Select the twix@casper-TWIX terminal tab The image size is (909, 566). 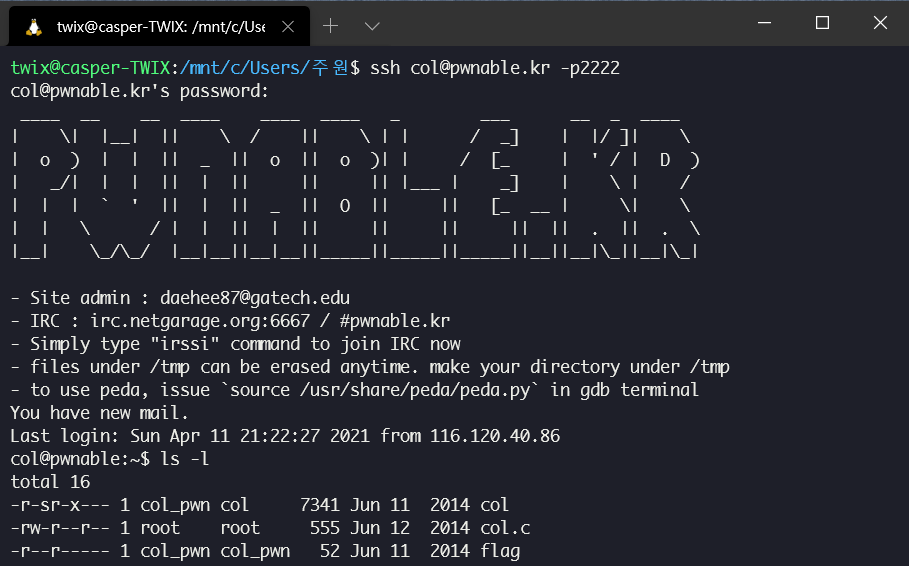(159, 27)
